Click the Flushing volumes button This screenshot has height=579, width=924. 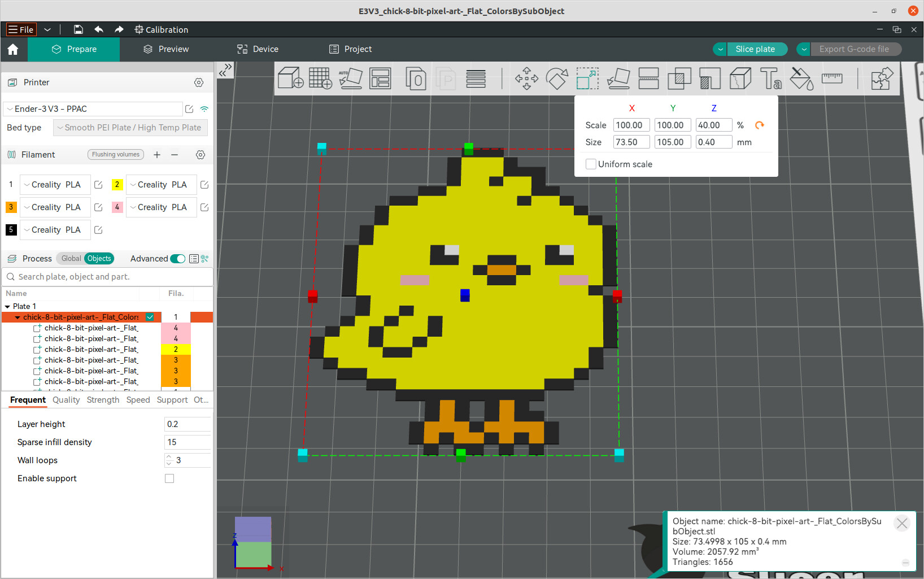116,154
